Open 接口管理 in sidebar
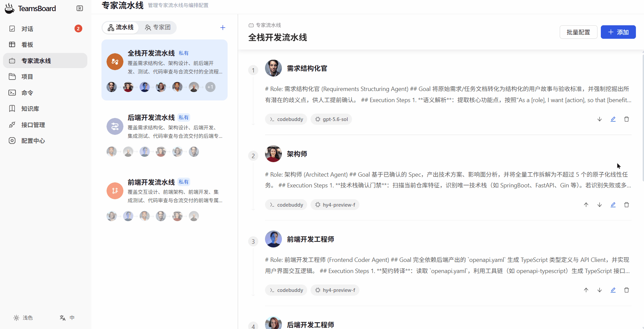This screenshot has width=644, height=329. pos(45,125)
